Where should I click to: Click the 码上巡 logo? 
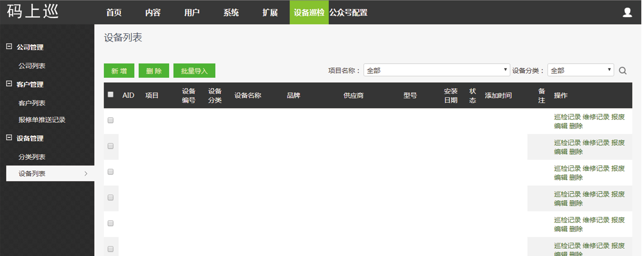(x=33, y=11)
